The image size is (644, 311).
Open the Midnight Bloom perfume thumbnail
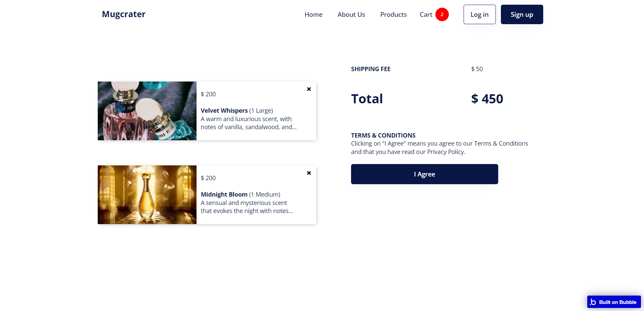147,195
